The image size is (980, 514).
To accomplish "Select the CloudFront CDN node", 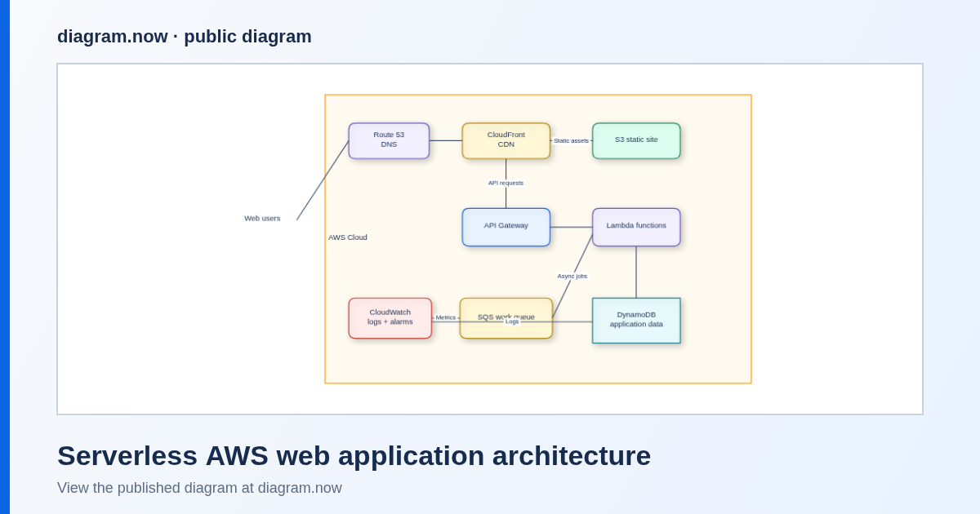I will [506, 140].
